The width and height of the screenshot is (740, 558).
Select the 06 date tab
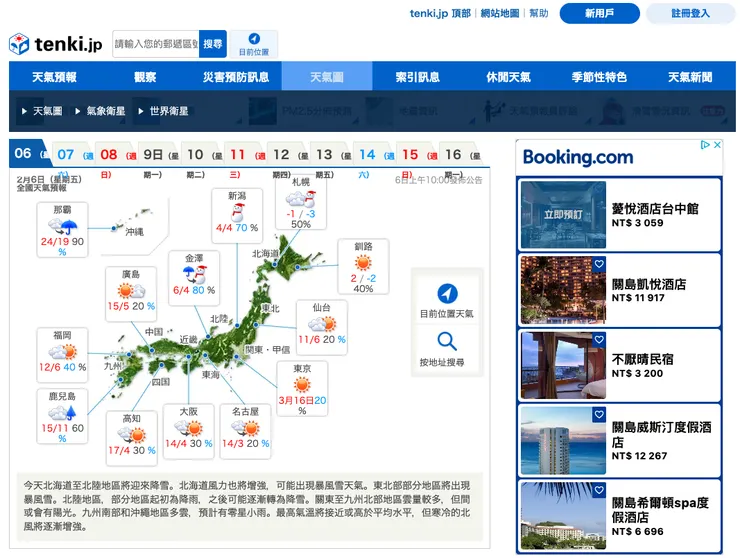(x=29, y=153)
